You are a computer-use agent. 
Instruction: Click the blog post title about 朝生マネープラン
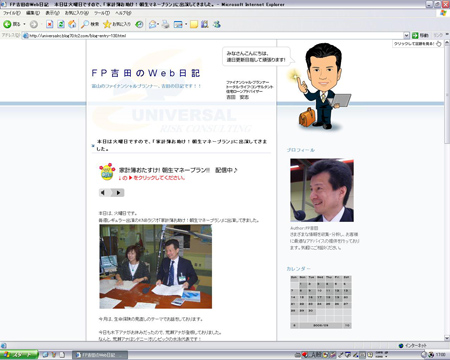pos(182,145)
